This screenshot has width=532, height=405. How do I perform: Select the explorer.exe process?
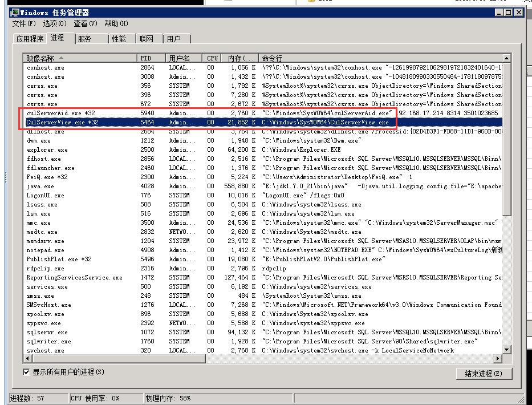pyautogui.click(x=263, y=149)
